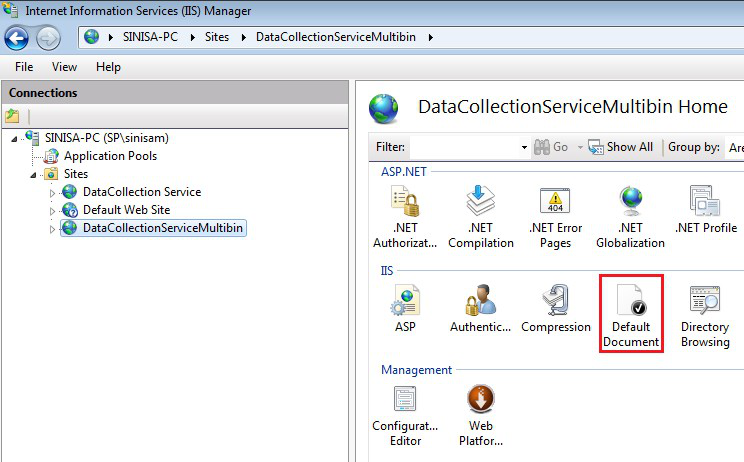Open breadcrumb arrow after DataCollectionServiceMultibin
The height and width of the screenshot is (462, 744).
pyautogui.click(x=430, y=37)
